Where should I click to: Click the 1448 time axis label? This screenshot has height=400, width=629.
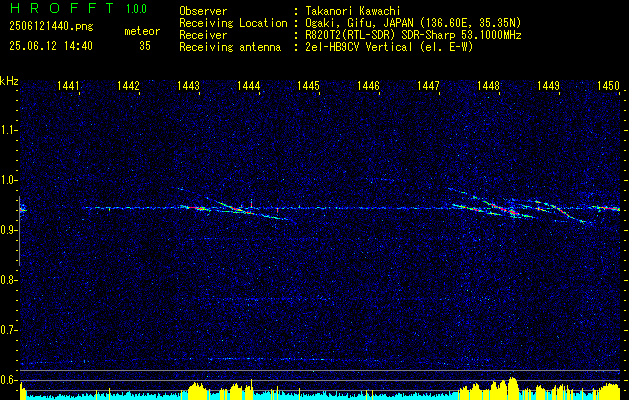click(488, 85)
